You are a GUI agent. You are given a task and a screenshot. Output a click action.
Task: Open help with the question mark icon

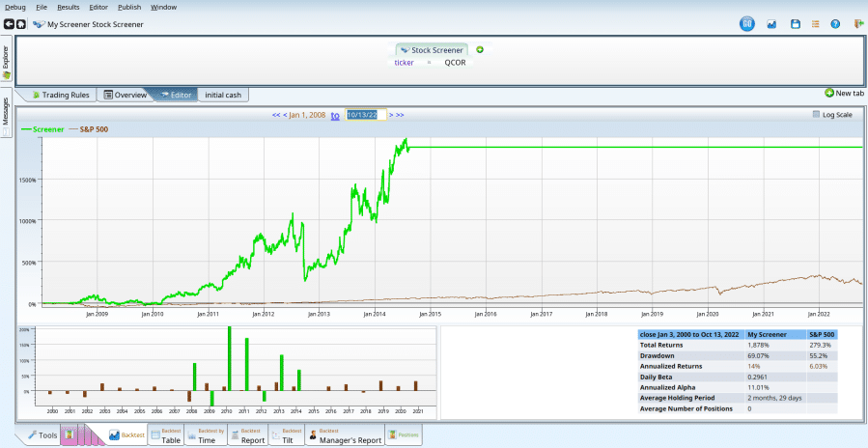coord(835,24)
